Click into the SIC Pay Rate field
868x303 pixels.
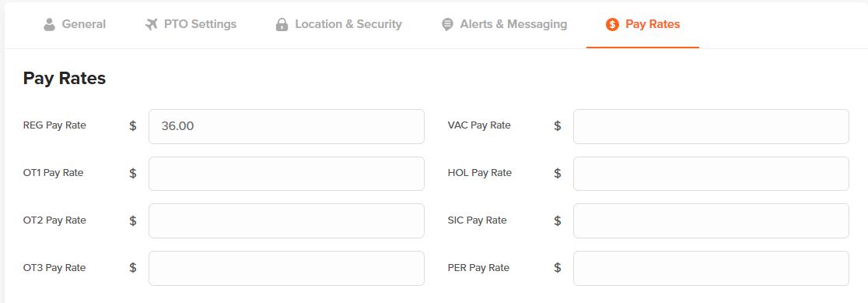tap(711, 220)
